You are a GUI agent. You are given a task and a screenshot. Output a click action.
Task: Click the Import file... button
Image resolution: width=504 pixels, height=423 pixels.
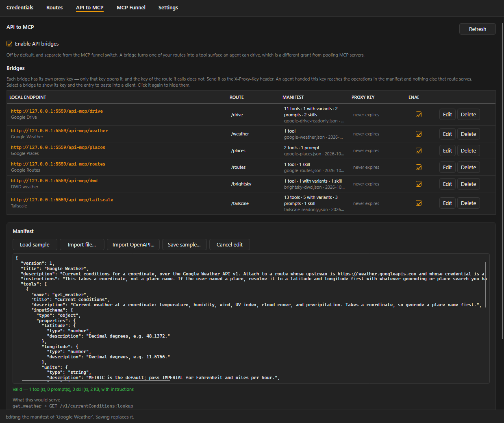(82, 244)
